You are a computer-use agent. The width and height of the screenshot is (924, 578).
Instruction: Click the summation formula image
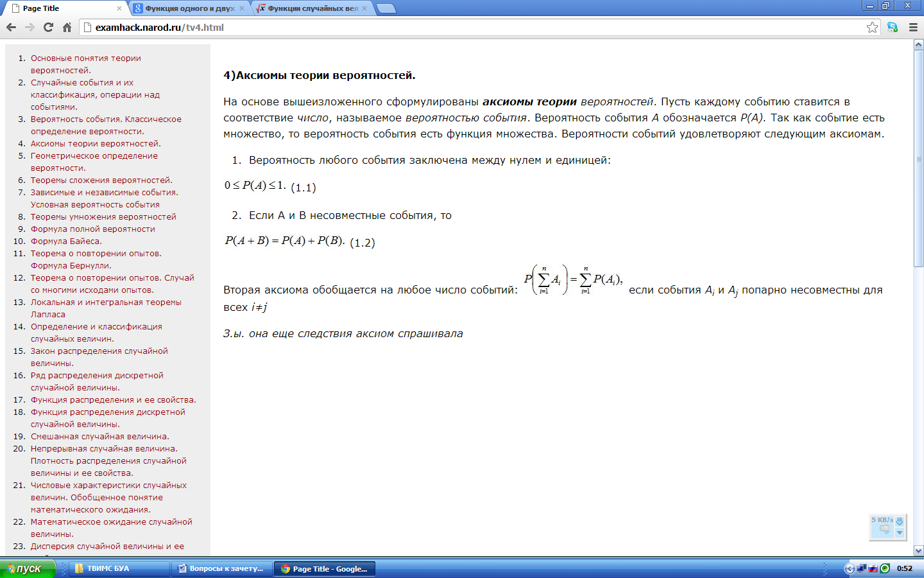573,279
